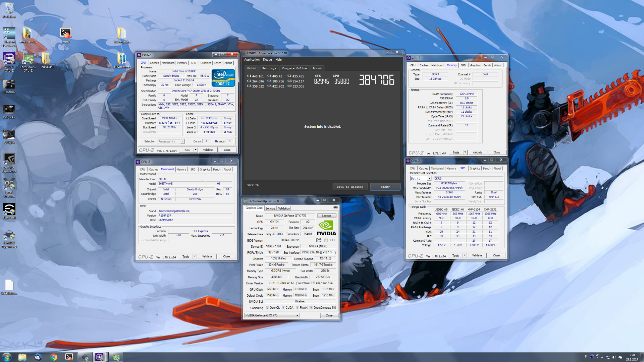644x362 pixels.
Task: Open the Application menu in HWBOT Aquamark
Action: [x=252, y=60]
